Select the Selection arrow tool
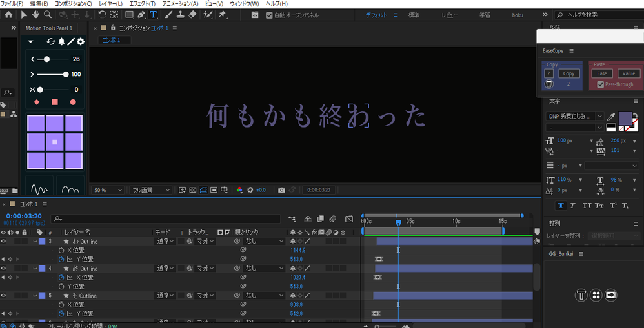644x328 pixels. 25,15
